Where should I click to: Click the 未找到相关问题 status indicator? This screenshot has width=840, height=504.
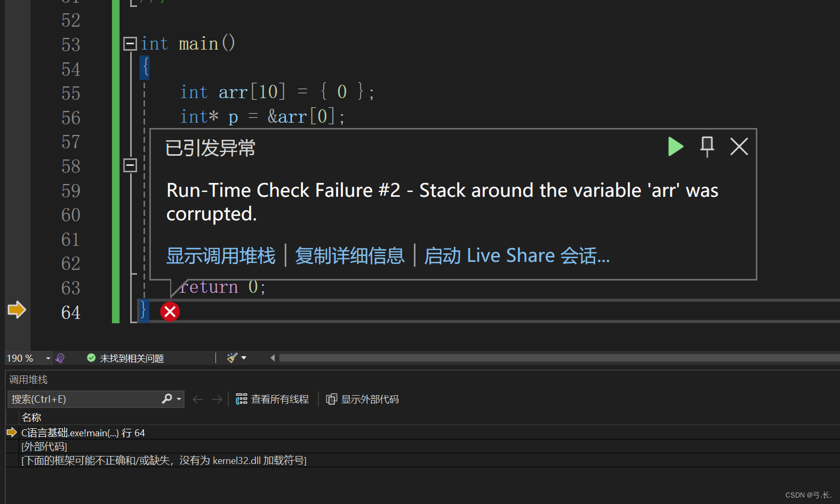point(126,358)
